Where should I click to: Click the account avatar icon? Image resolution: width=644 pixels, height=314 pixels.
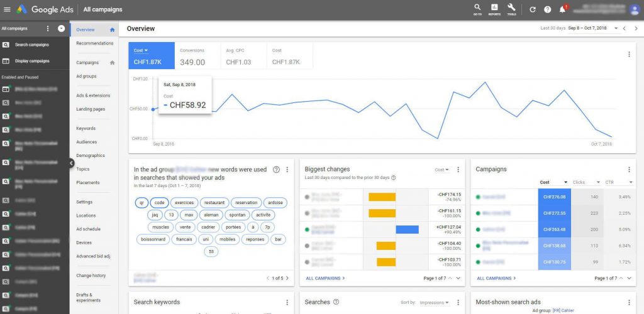pos(635,10)
